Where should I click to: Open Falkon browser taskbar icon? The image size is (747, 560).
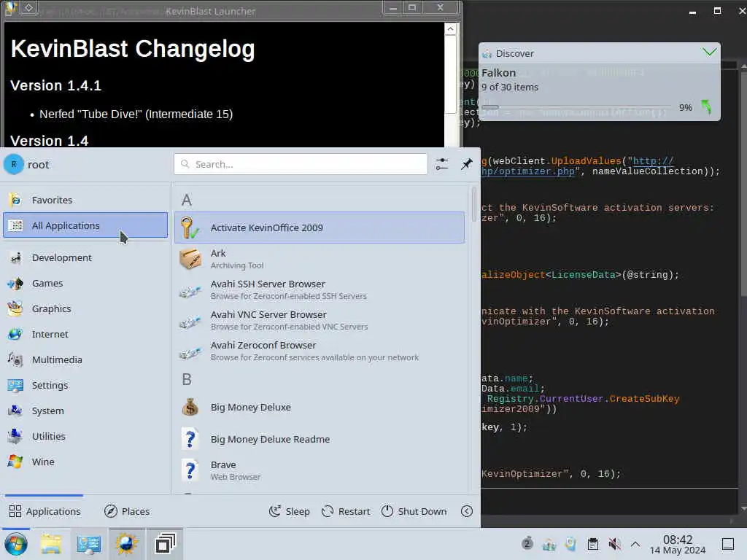[126, 544]
